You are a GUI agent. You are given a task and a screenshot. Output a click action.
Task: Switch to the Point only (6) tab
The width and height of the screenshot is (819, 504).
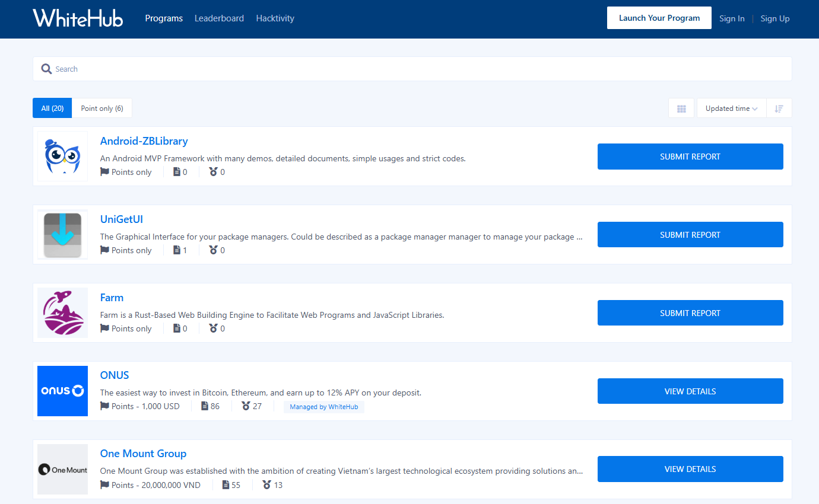click(102, 108)
